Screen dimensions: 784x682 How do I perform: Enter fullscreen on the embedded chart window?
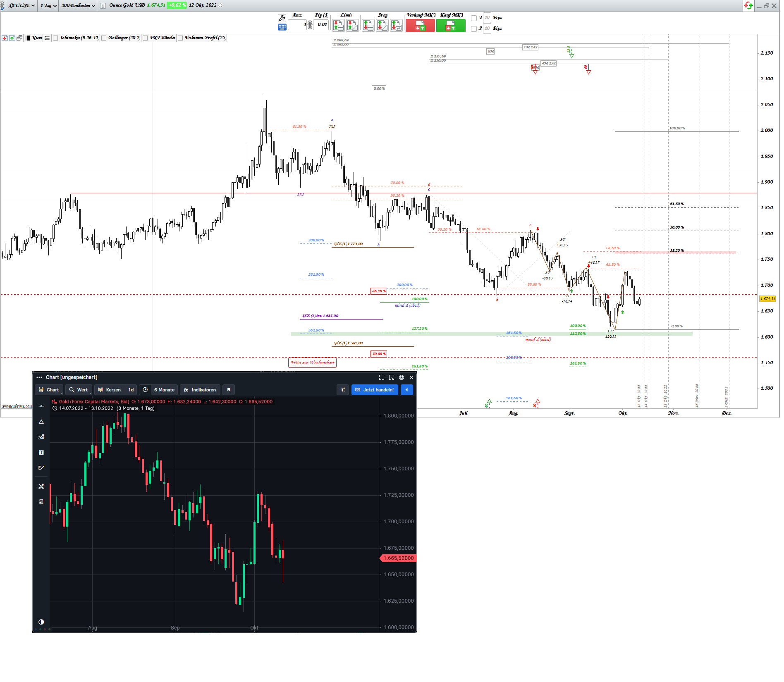tap(381, 377)
